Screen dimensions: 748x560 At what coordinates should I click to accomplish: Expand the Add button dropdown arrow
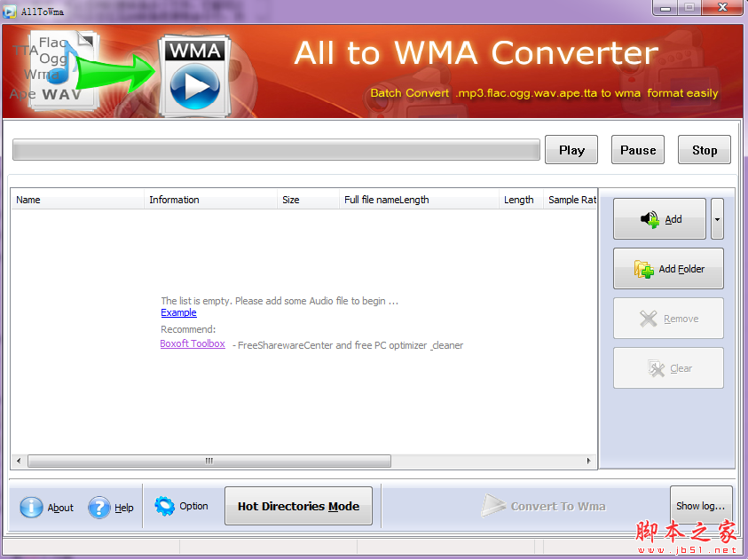[x=717, y=219]
